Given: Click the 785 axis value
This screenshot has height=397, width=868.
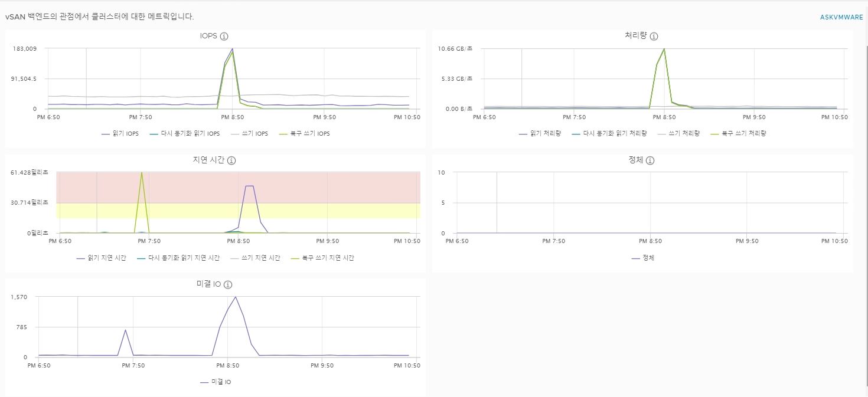Looking at the screenshot, I should click(22, 327).
